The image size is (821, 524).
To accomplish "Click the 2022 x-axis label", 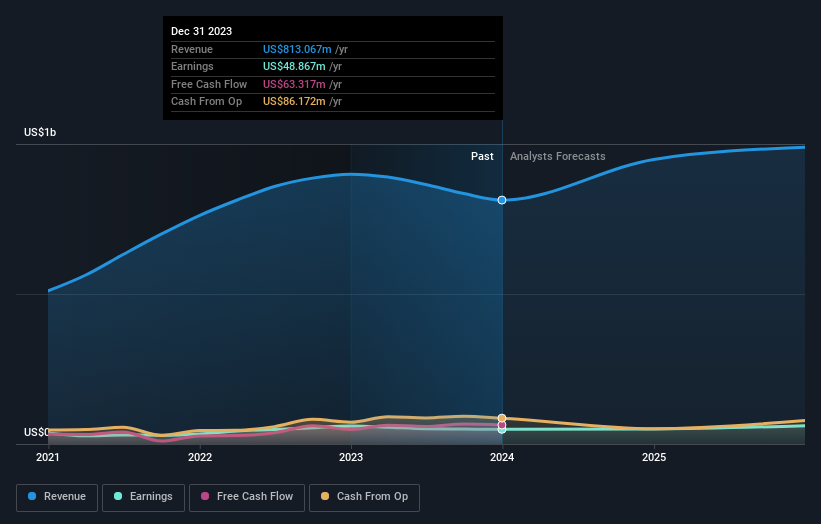I will (200, 458).
